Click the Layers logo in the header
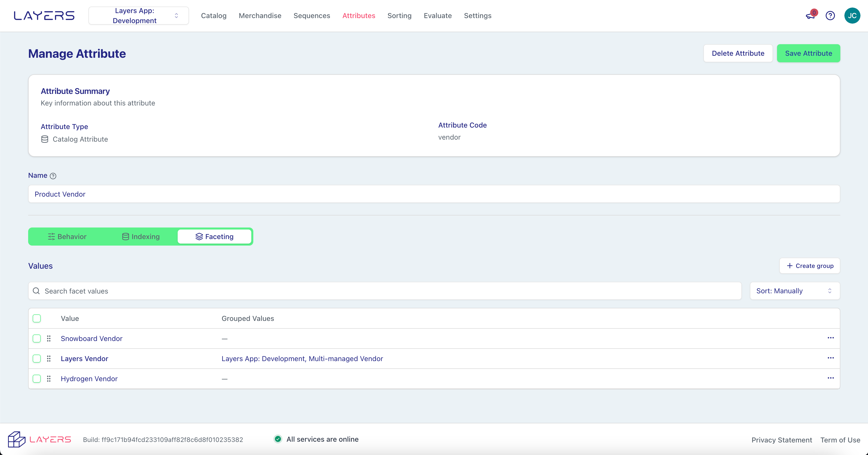 click(44, 16)
